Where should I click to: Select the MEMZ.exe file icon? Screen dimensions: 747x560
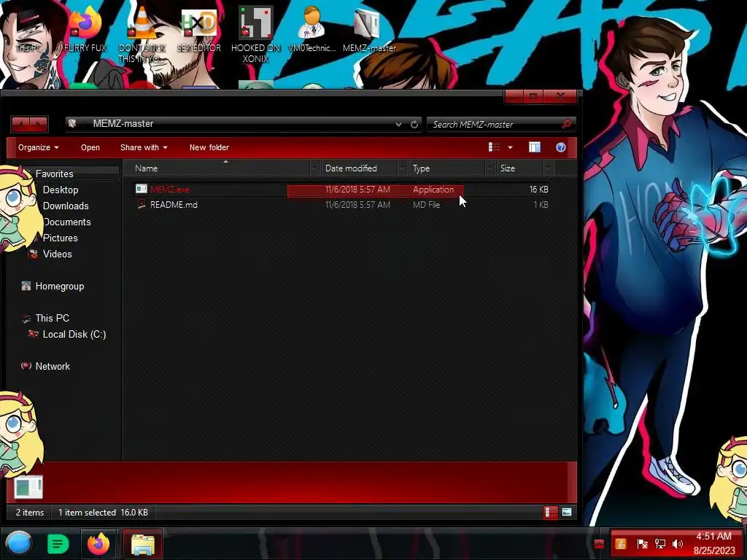click(x=141, y=189)
